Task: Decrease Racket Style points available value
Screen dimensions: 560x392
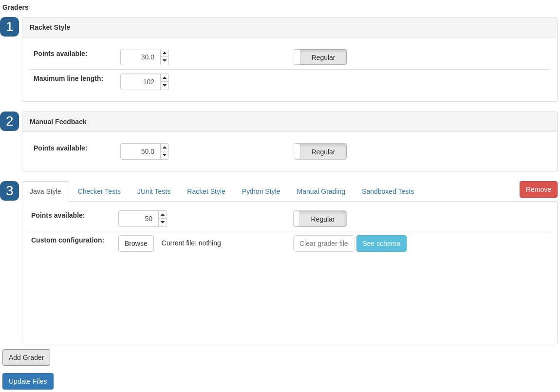Action: pyautogui.click(x=165, y=61)
